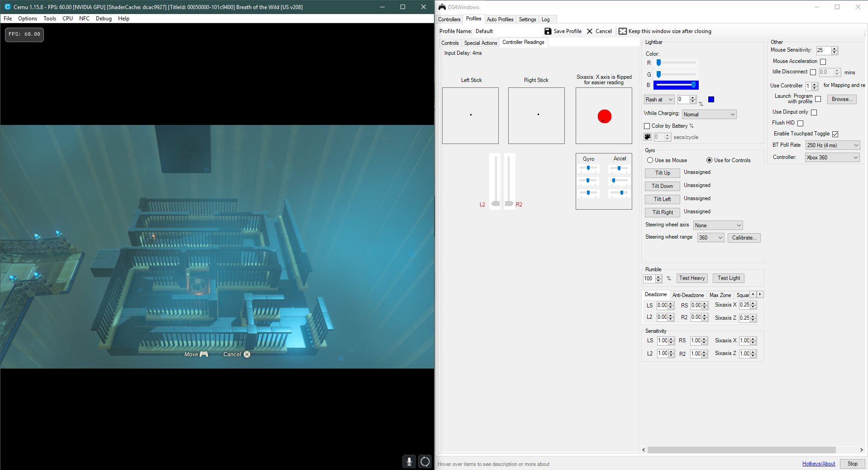Click the Save Profile floppy disk icon
This screenshot has height=470, width=868.
pyautogui.click(x=548, y=31)
